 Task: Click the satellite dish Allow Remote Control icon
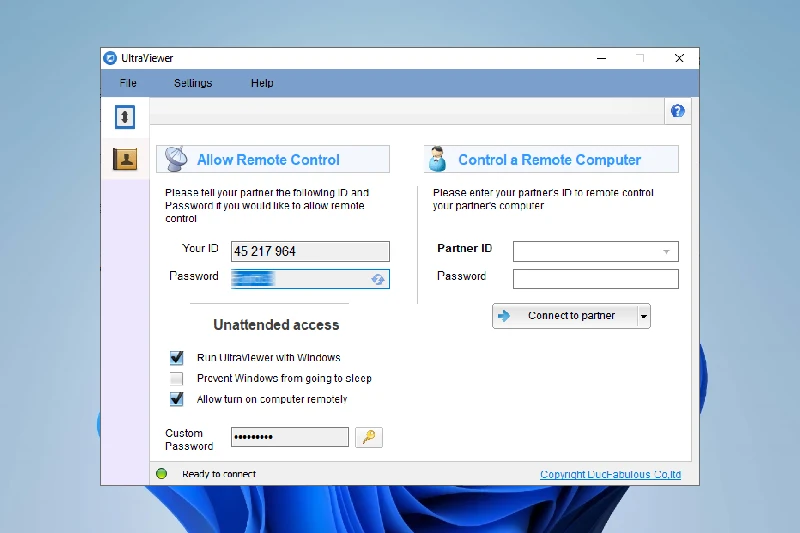click(x=175, y=159)
